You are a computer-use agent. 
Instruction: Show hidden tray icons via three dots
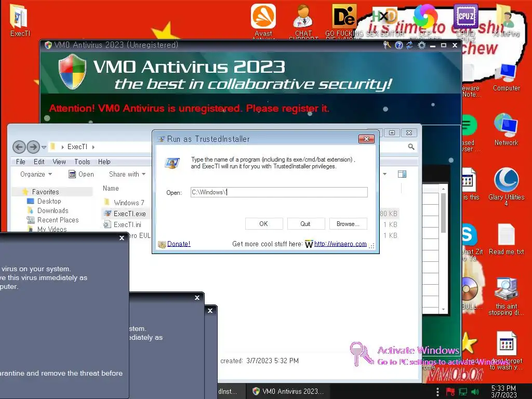437,392
